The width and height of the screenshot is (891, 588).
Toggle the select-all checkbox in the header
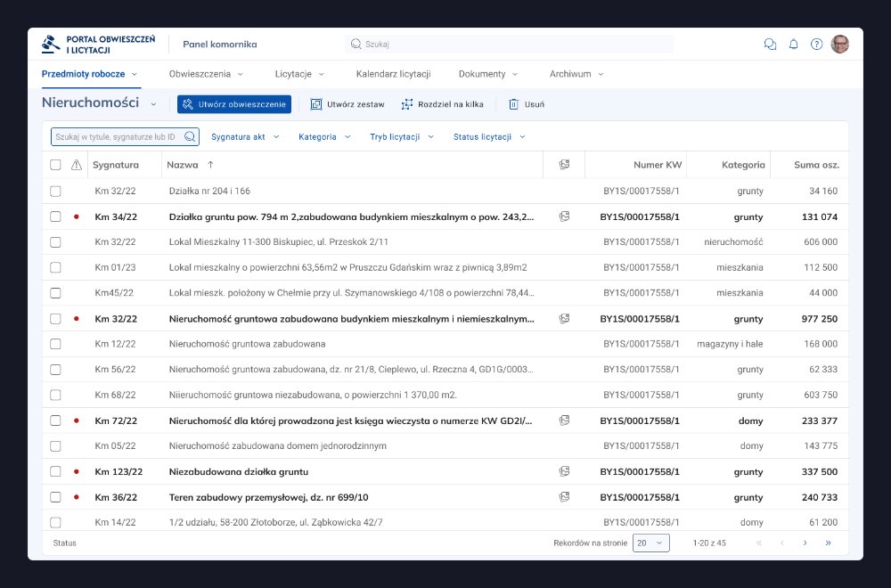[x=55, y=165]
